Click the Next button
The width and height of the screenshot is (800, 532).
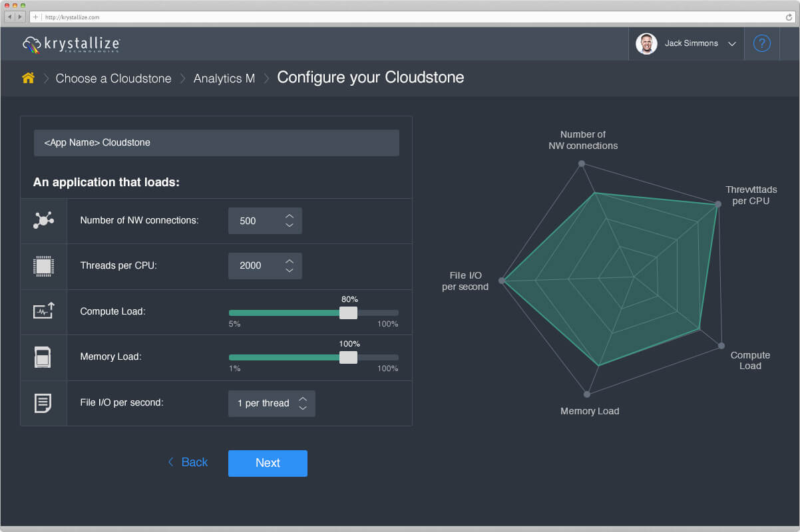[x=268, y=464]
